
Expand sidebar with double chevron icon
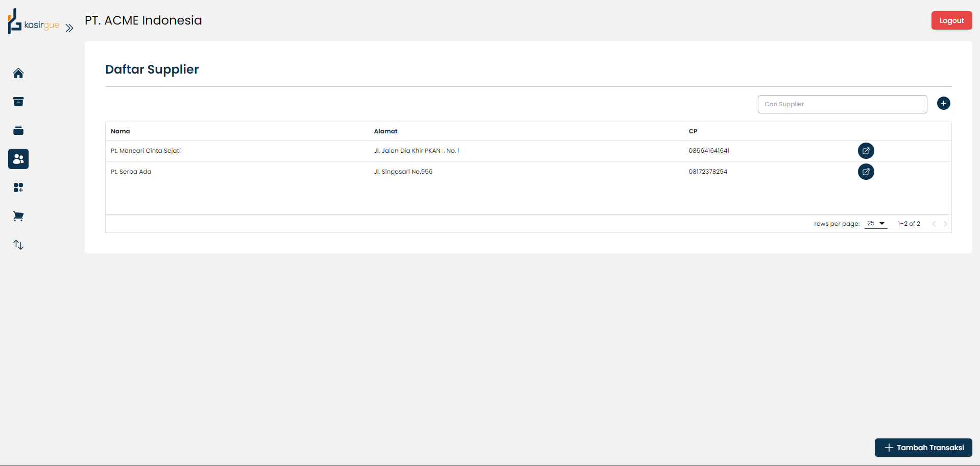(x=69, y=28)
